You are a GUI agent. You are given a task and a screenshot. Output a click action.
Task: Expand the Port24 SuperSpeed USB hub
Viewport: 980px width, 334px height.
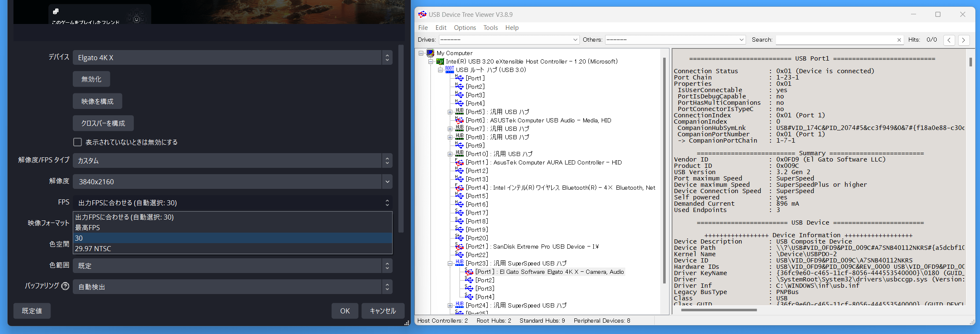pyautogui.click(x=450, y=305)
